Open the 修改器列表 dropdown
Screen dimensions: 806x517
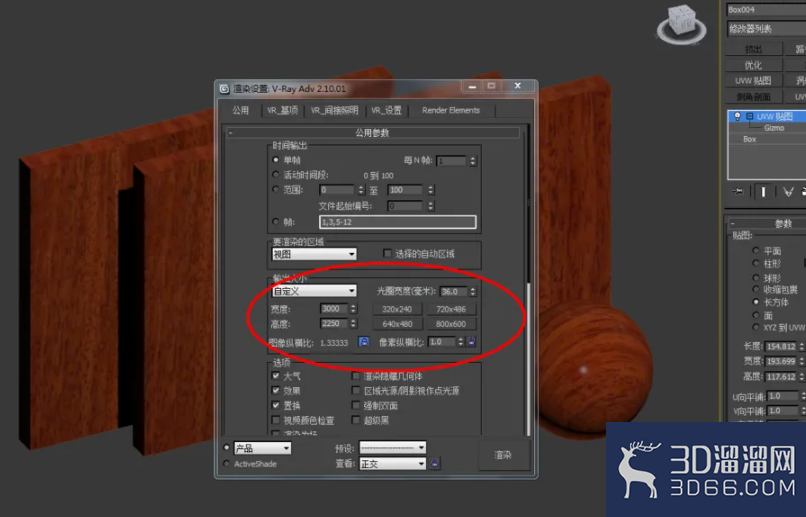point(766,29)
